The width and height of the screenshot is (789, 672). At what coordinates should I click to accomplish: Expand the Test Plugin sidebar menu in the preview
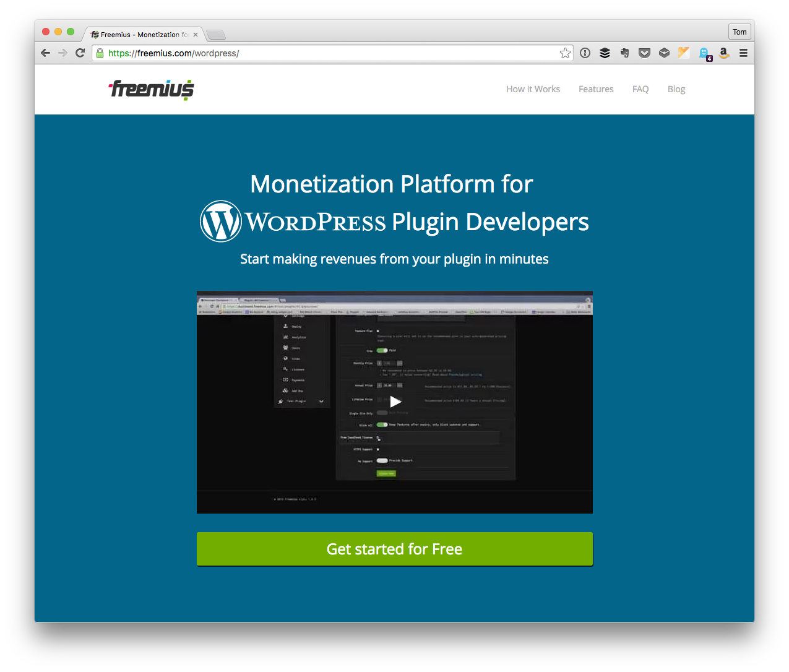coord(321,402)
